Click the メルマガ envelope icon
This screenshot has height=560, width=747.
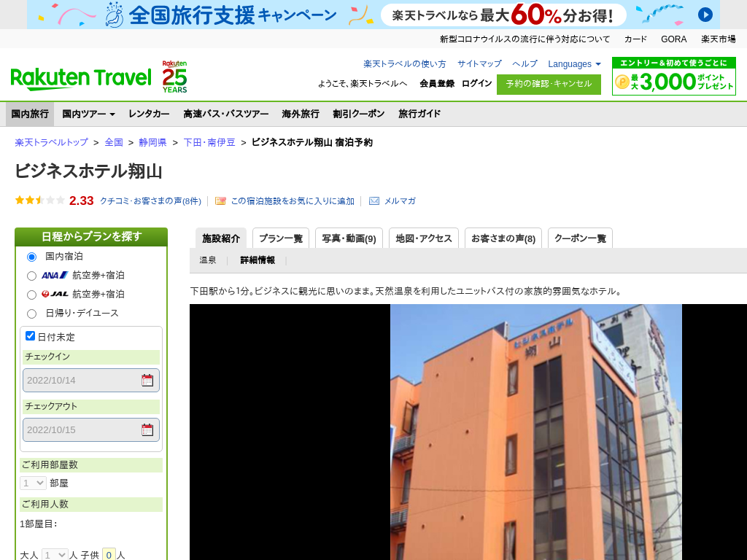[374, 201]
